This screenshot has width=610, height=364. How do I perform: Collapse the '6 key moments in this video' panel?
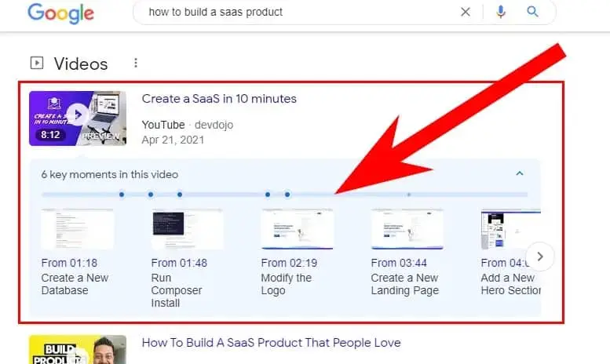tap(520, 173)
